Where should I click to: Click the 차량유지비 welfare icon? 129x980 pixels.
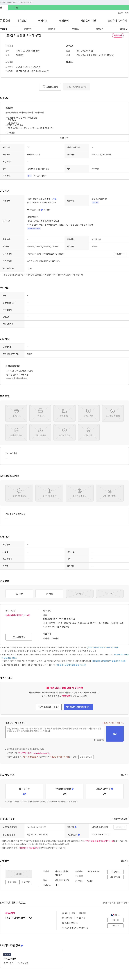click(64, 413)
